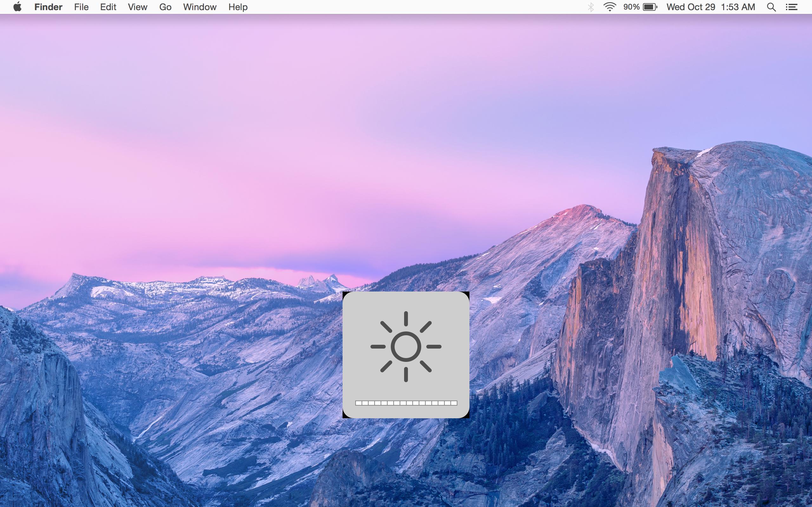Click the 1:53 AM clock time

pyautogui.click(x=738, y=7)
